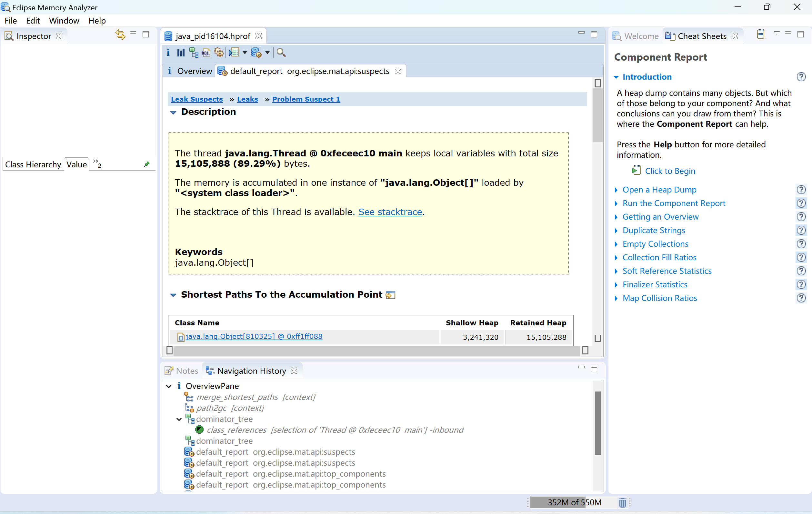Select path2gc [context] history entry
This screenshot has width=812, height=514.
pyautogui.click(x=230, y=408)
